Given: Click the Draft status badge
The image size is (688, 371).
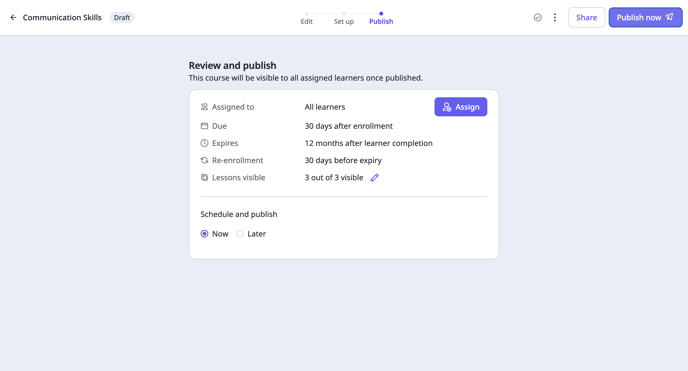Looking at the screenshot, I should coord(122,18).
